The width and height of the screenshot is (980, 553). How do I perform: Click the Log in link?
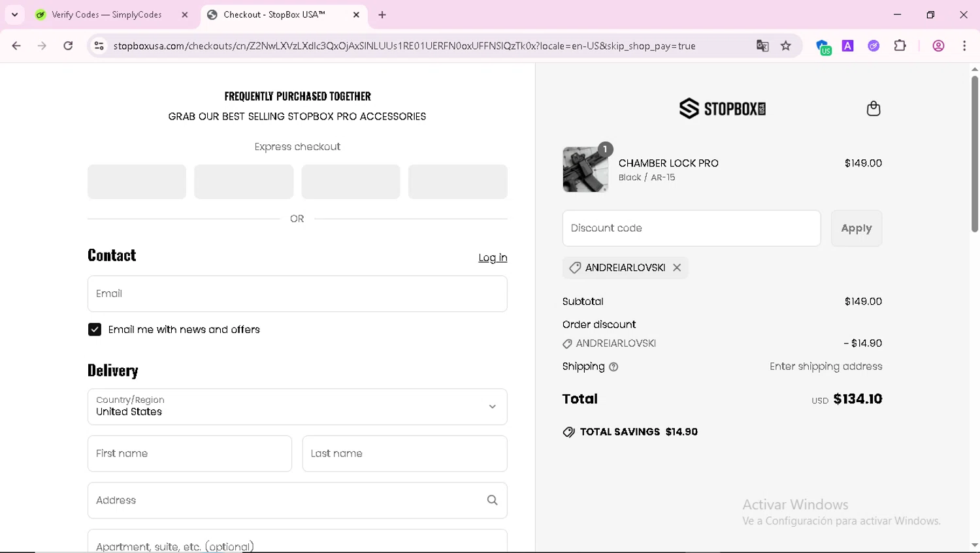(493, 258)
